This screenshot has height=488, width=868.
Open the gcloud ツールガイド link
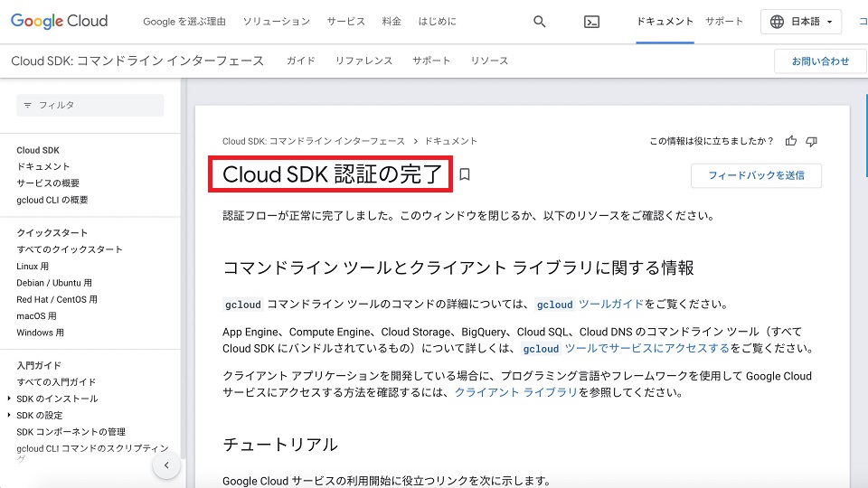click(590, 305)
